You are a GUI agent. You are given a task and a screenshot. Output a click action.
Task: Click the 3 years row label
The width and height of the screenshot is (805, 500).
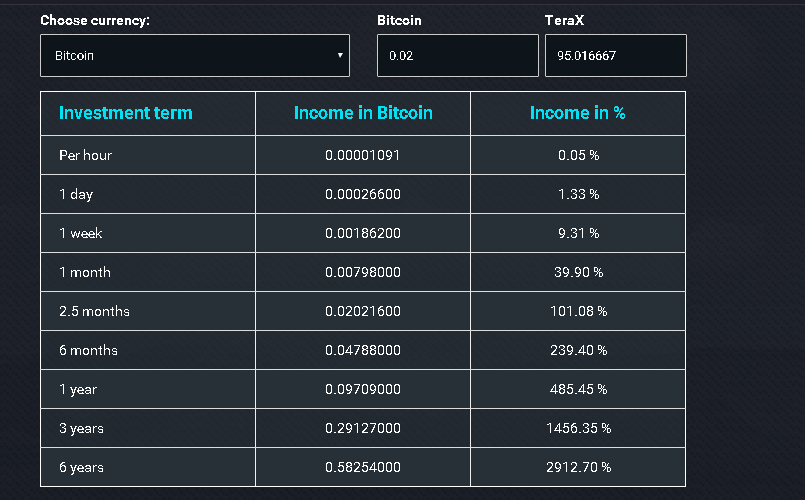coord(81,429)
